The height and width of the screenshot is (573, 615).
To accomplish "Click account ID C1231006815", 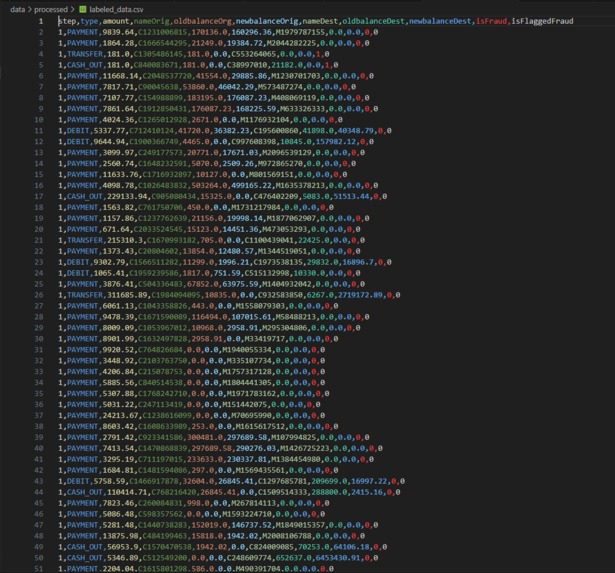I will 163,32.
